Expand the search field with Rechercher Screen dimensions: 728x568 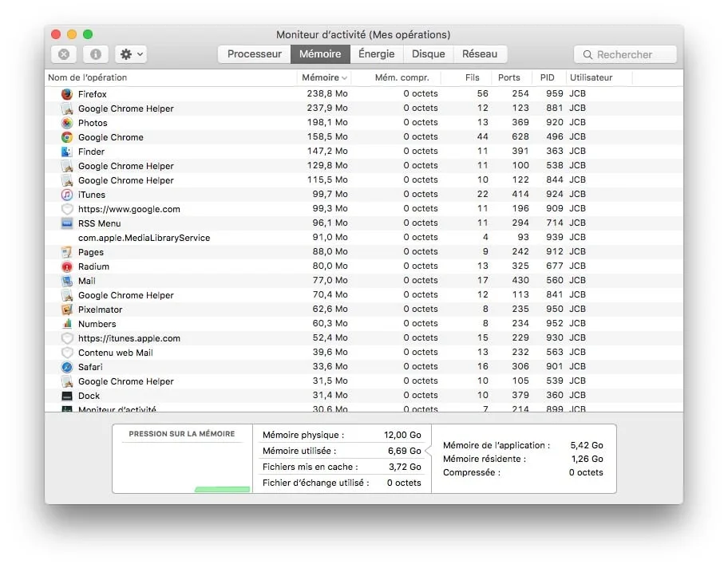625,53
